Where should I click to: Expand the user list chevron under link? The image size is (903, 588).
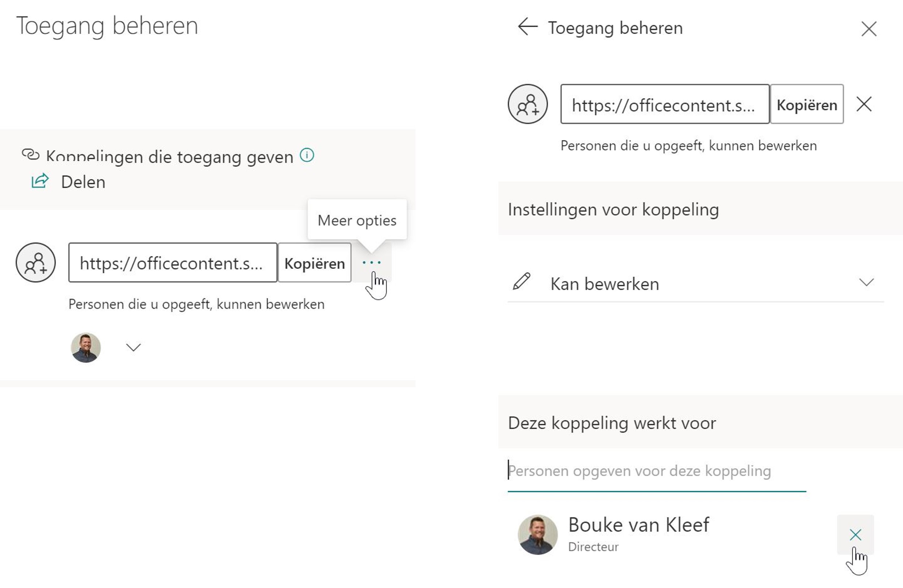pos(133,347)
